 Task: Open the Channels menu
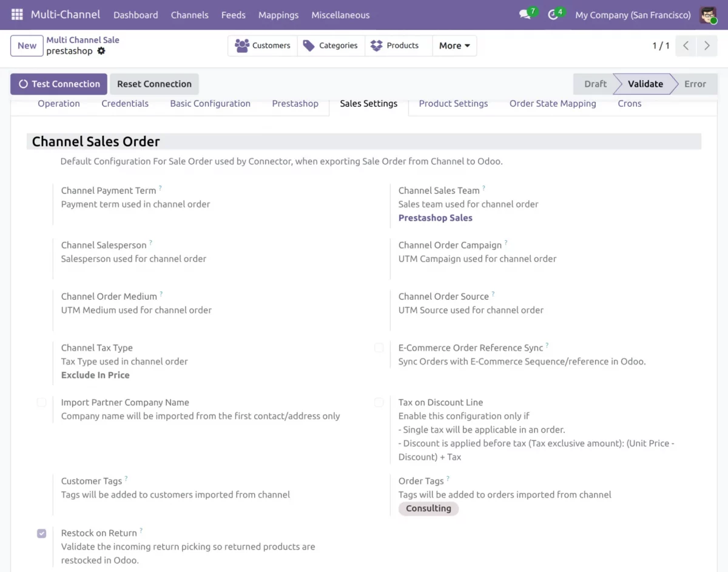[x=189, y=15]
